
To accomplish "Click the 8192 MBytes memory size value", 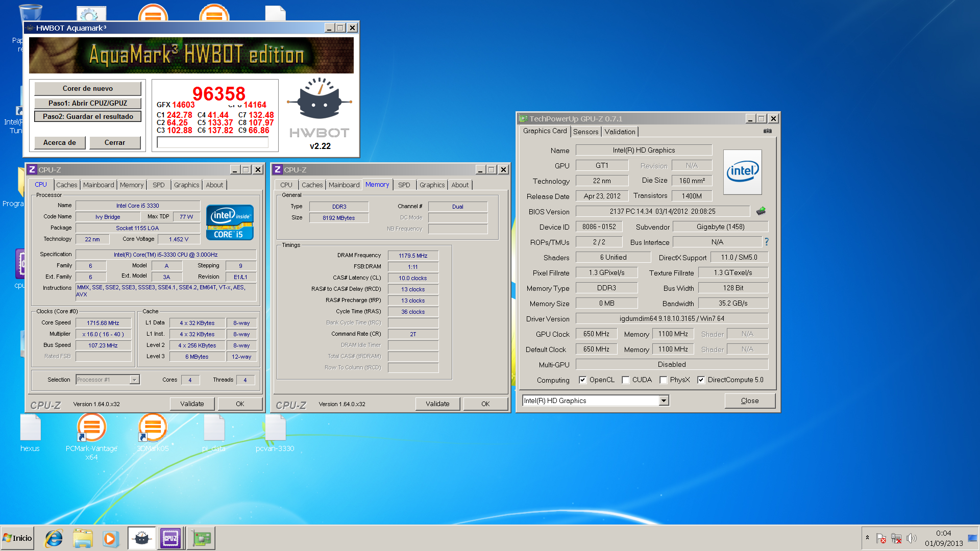I will 339,218.
